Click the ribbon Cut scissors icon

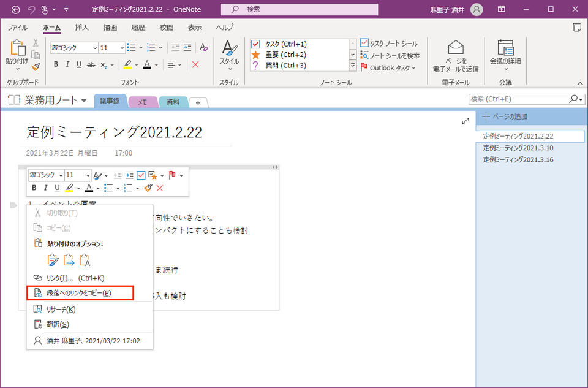click(x=36, y=43)
